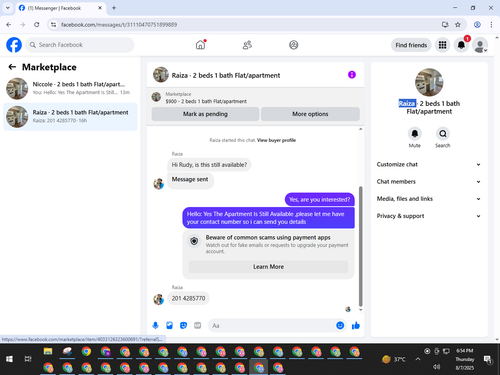Image resolution: width=500 pixels, height=375 pixels.
Task: Click the Search Facebook field
Action: click(80, 45)
